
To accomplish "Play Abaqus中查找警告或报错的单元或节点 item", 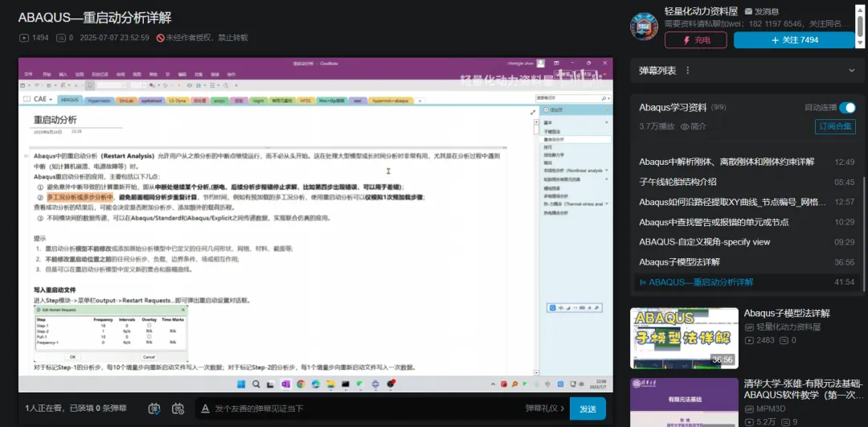I will [x=748, y=222].
